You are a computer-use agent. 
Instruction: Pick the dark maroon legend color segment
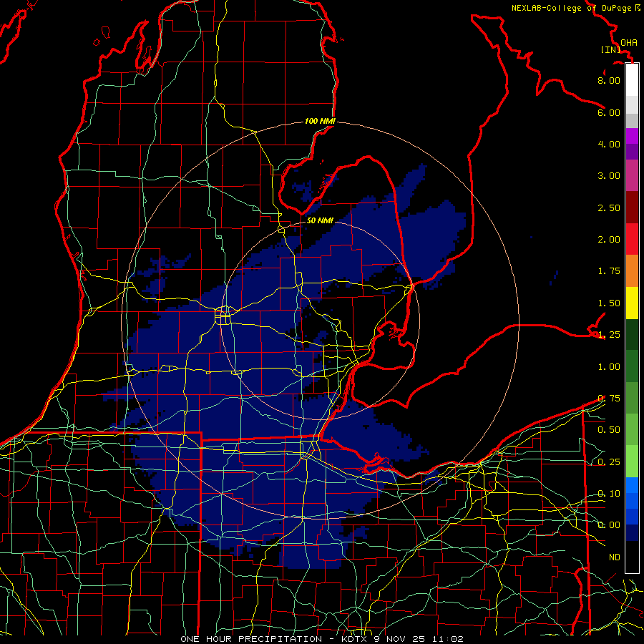point(632,208)
